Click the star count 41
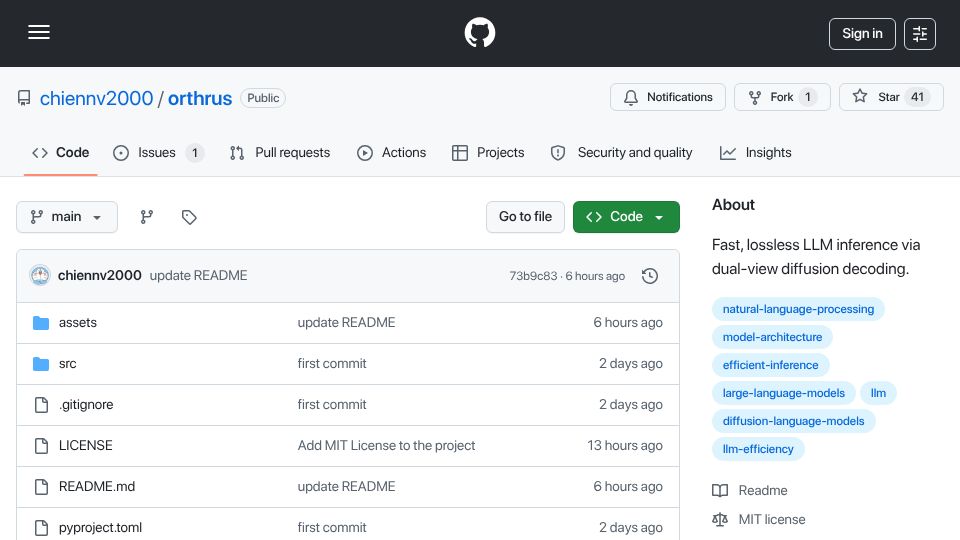Image resolution: width=960 pixels, height=540 pixels. [x=917, y=97]
